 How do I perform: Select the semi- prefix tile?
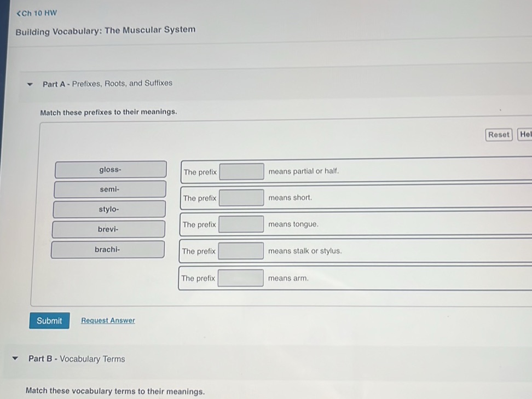pos(109,189)
